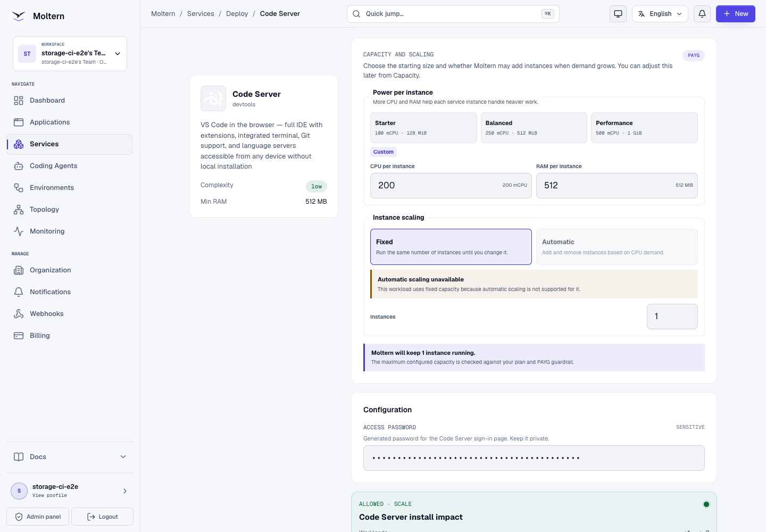Click the New button
This screenshot has height=532, width=766.
(736, 14)
